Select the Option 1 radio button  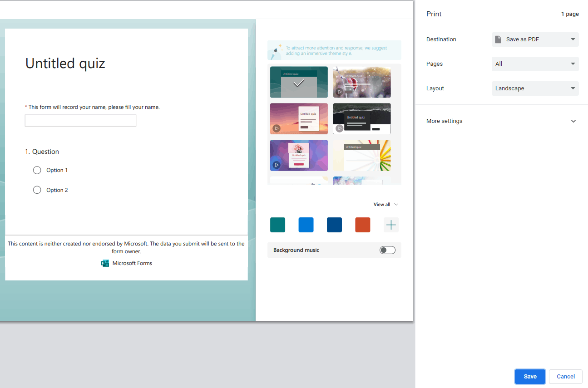pyautogui.click(x=37, y=170)
